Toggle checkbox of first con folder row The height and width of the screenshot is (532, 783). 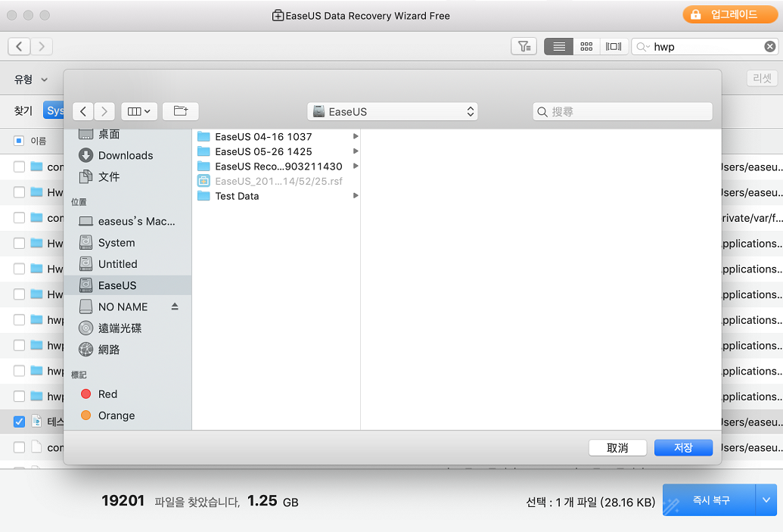pos(19,166)
